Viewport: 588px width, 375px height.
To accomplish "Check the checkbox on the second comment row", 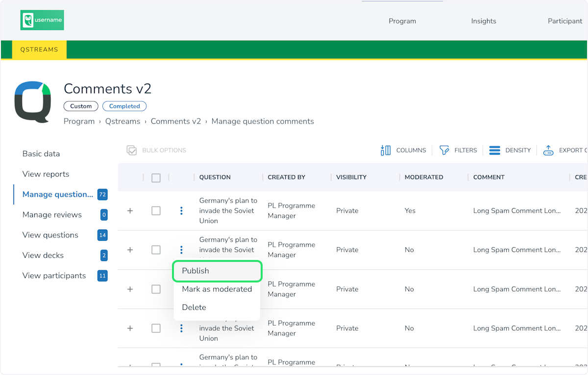I will click(156, 250).
